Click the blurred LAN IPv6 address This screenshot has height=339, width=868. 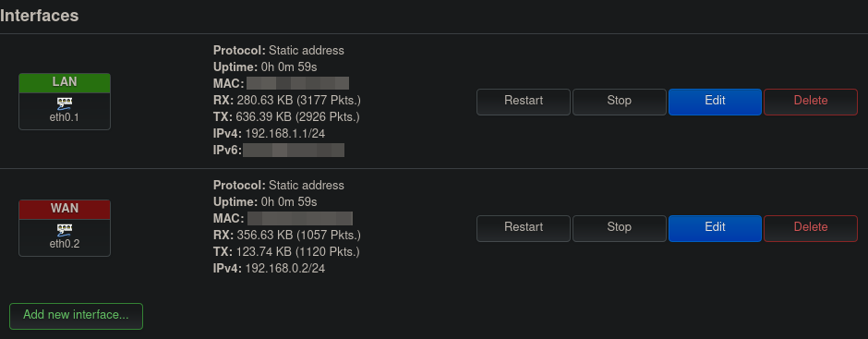294,151
